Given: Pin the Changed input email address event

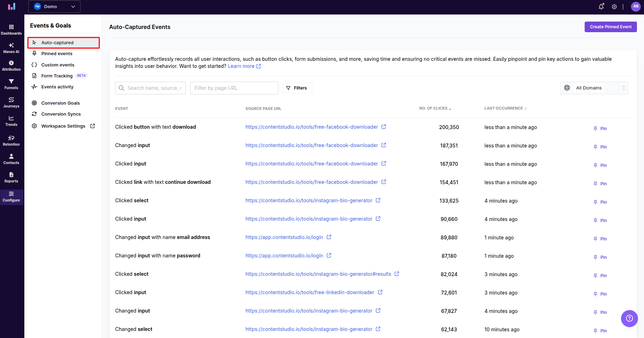Looking at the screenshot, I should (x=600, y=239).
